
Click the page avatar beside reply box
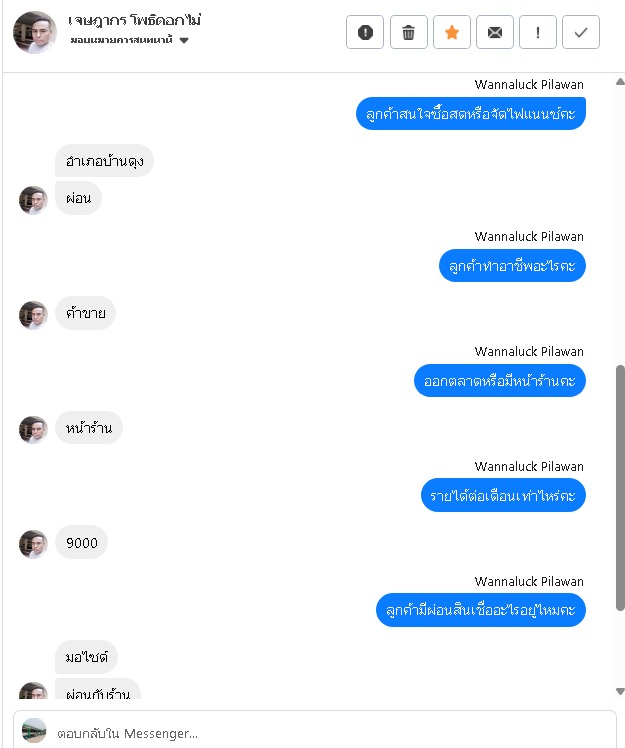pos(34,730)
